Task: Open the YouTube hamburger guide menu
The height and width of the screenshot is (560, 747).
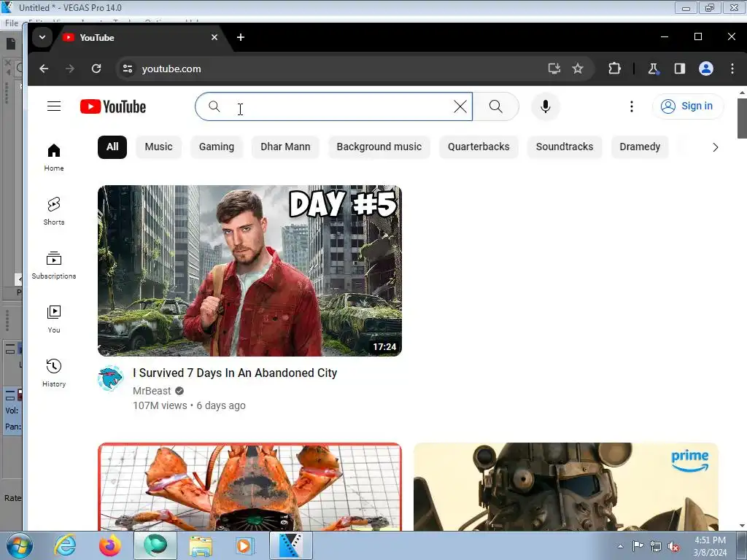Action: tap(54, 106)
